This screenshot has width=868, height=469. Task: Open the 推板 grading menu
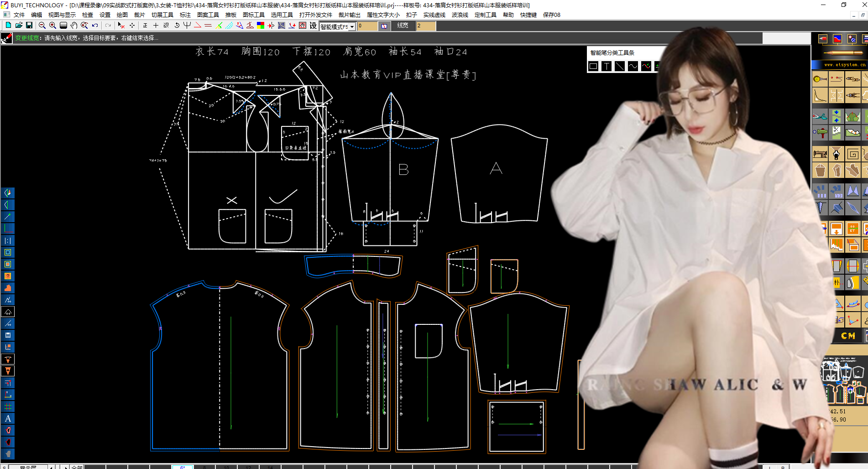pyautogui.click(x=230, y=15)
